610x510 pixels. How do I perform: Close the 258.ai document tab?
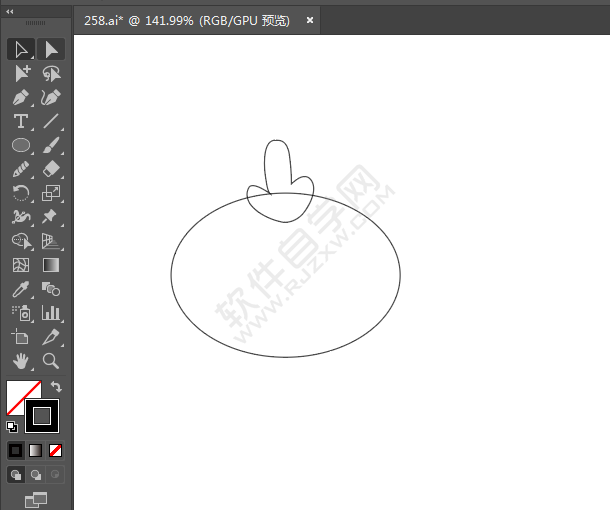click(310, 20)
